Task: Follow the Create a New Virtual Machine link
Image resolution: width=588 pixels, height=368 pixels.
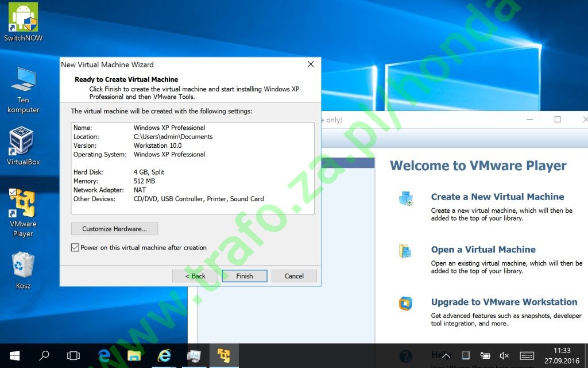Action: pyautogui.click(x=497, y=197)
